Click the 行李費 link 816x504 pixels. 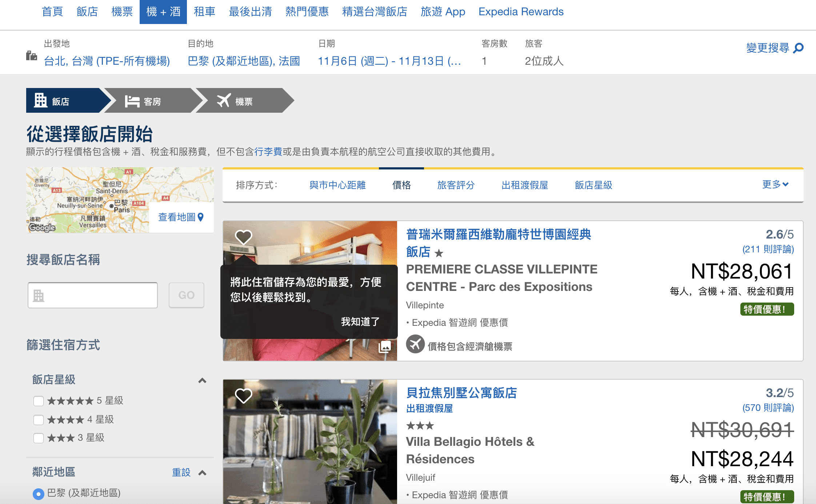coord(268,152)
